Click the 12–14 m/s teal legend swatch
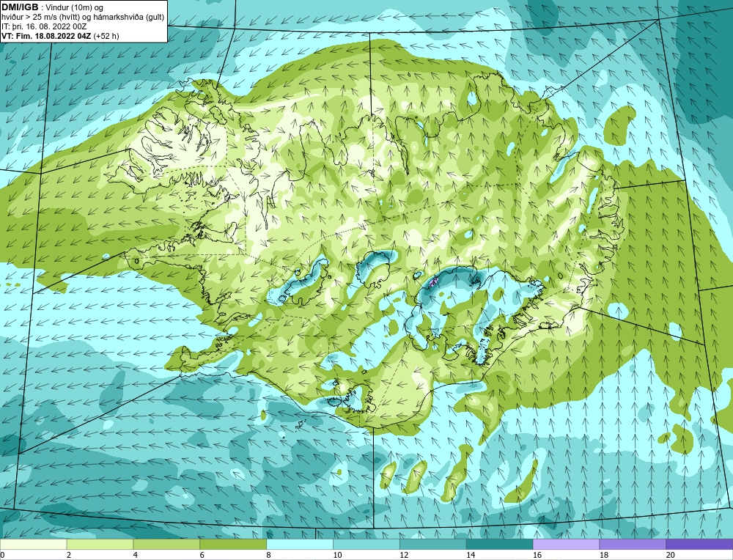Viewport: 733px width, 560px height. coord(433,544)
